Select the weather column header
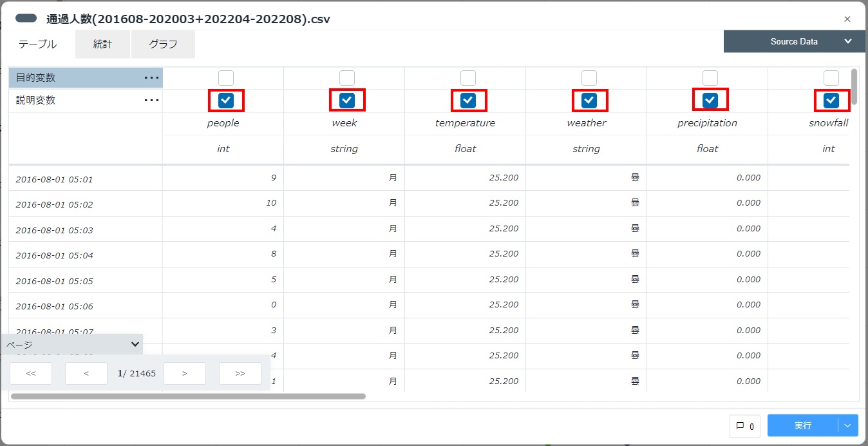The image size is (868, 446). (x=586, y=123)
